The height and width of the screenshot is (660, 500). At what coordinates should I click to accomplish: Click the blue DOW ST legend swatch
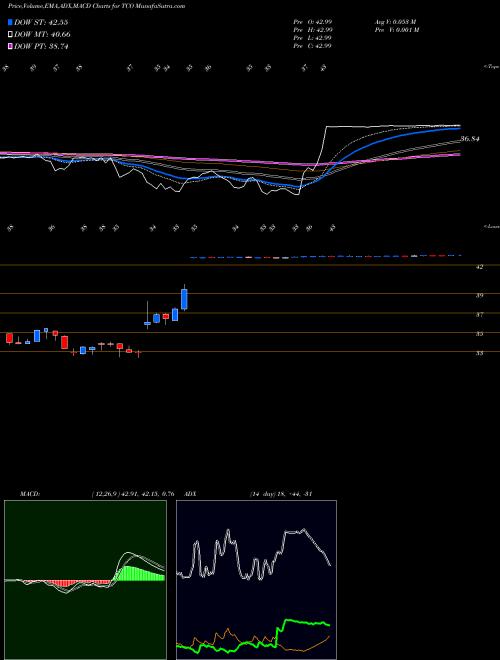click(x=11, y=23)
